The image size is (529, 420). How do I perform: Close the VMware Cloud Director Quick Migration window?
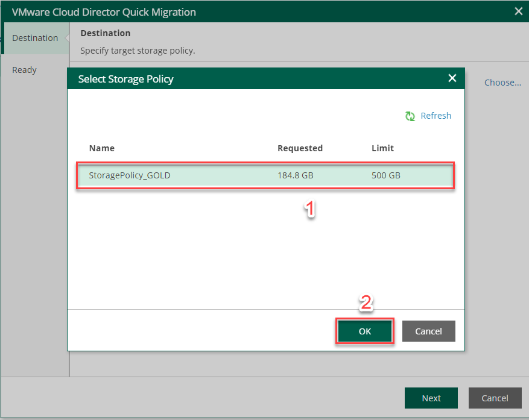(518, 11)
